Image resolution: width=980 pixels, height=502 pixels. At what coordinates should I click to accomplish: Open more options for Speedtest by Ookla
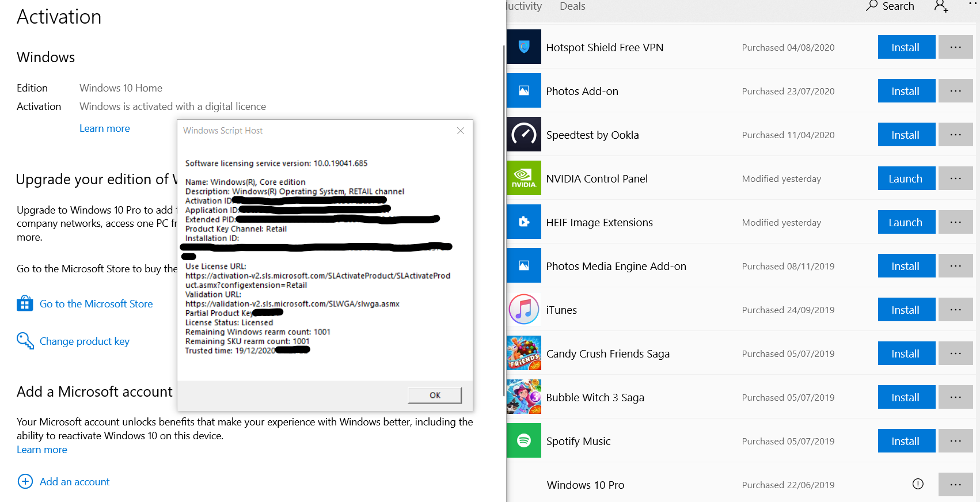(x=956, y=135)
